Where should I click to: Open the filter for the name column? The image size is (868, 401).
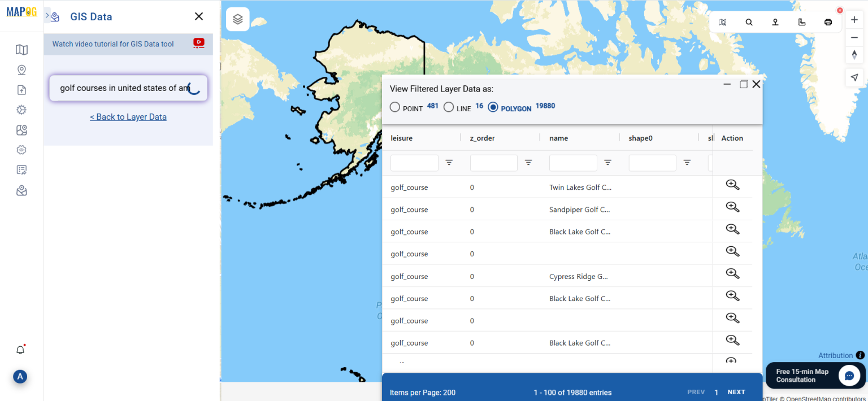[x=607, y=163]
